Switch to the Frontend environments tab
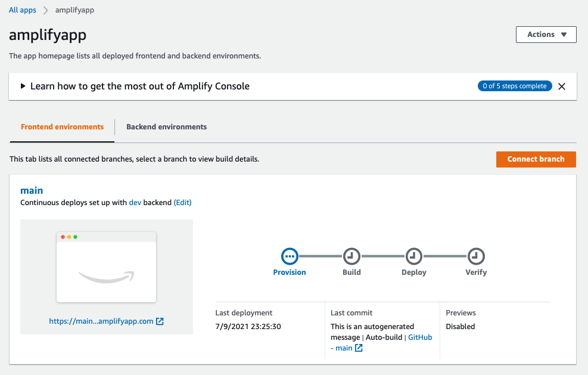Screen dimensions: 588x375 click(62, 127)
